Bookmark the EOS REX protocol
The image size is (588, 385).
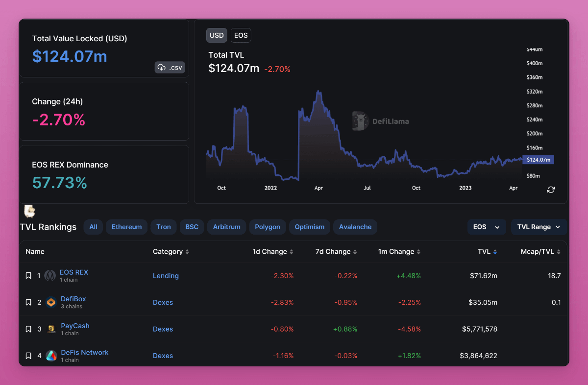click(x=28, y=276)
